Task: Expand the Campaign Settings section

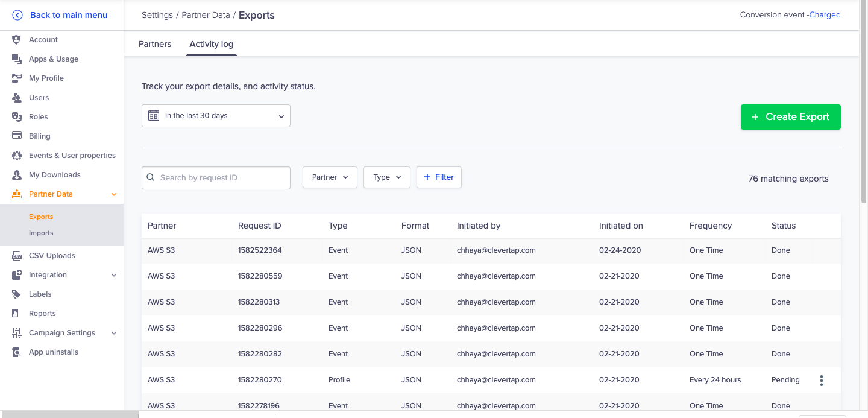Action: (114, 332)
